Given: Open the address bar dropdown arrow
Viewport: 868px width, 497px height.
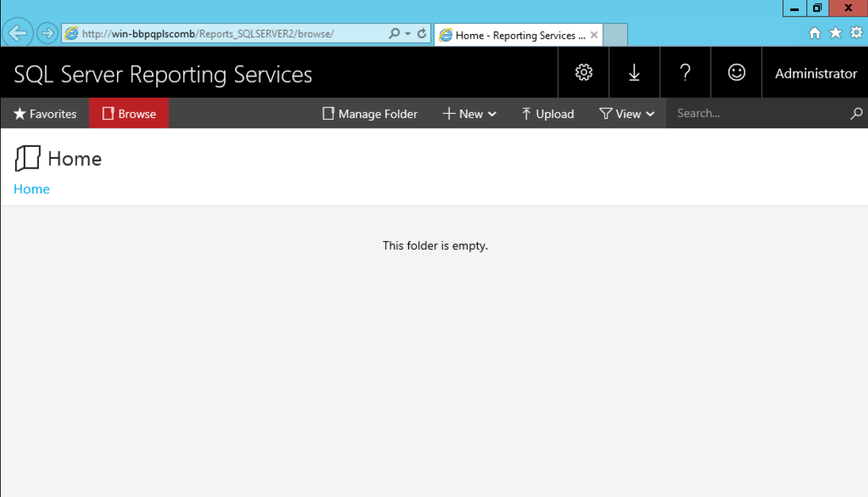Looking at the screenshot, I should pyautogui.click(x=408, y=33).
